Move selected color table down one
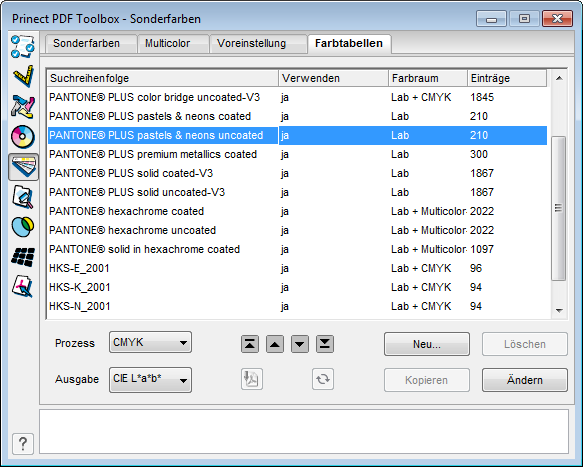 point(300,344)
